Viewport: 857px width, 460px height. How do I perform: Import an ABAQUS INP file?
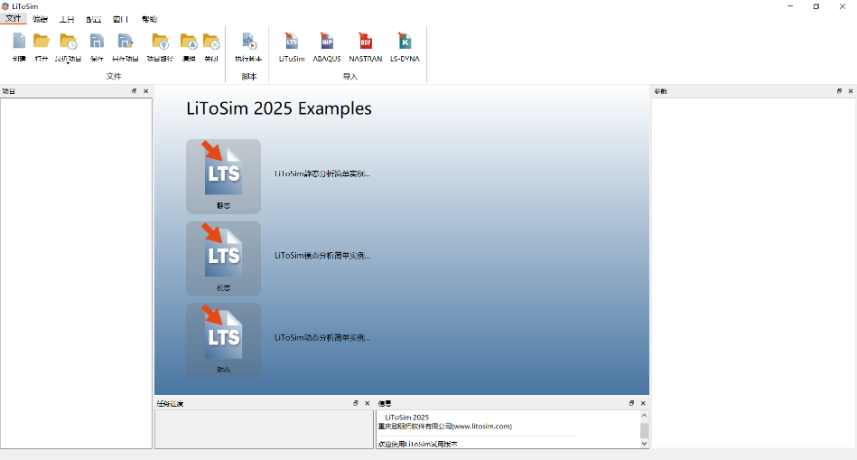[327, 42]
